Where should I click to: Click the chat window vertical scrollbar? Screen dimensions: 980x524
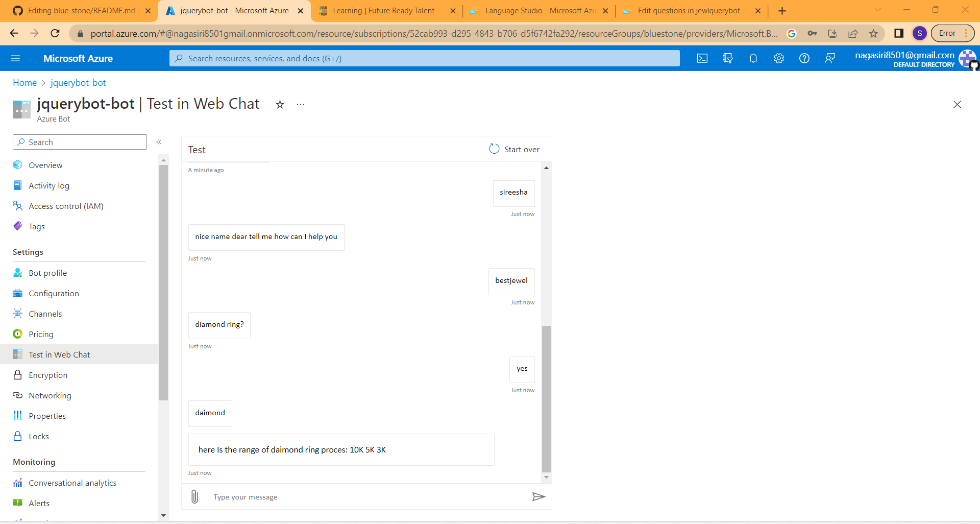click(x=546, y=398)
